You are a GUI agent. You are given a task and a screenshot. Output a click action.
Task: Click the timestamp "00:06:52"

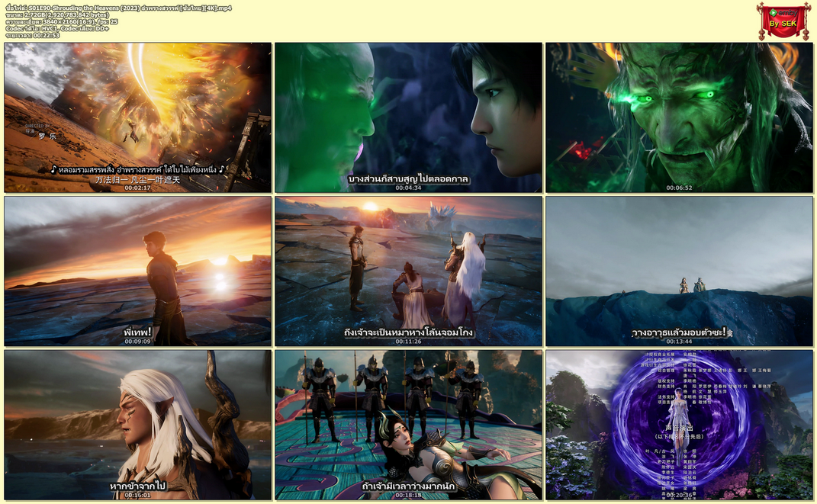680,188
